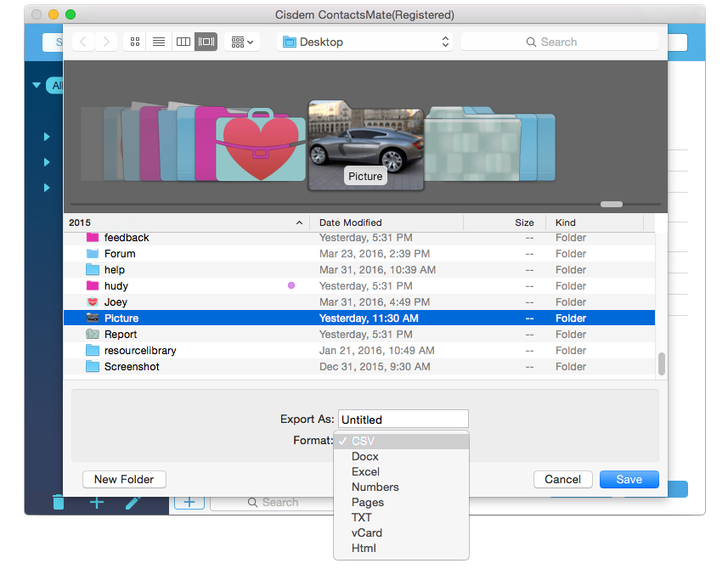Sort by the 2015 name column
The width and height of the screenshot is (728, 569).
pyautogui.click(x=186, y=223)
